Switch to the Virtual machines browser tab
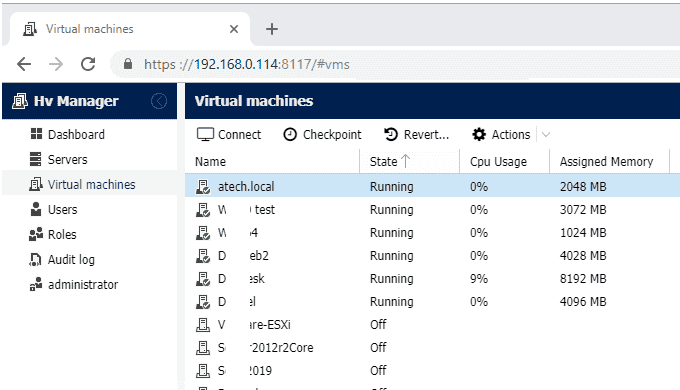Image resolution: width=680 pixels, height=390 pixels. (x=130, y=29)
